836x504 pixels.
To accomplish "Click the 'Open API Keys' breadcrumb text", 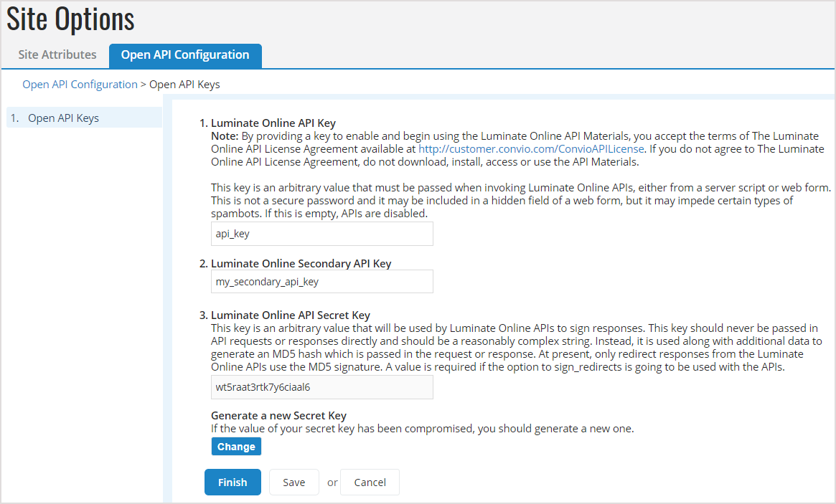I will (184, 84).
